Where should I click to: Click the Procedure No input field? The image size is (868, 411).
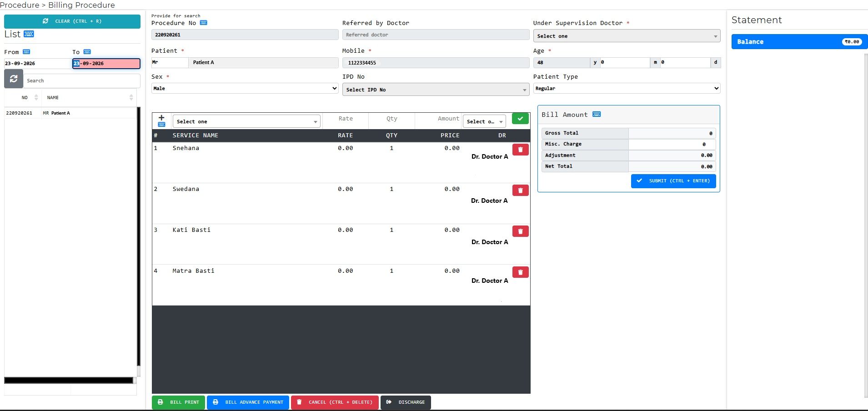(x=245, y=35)
